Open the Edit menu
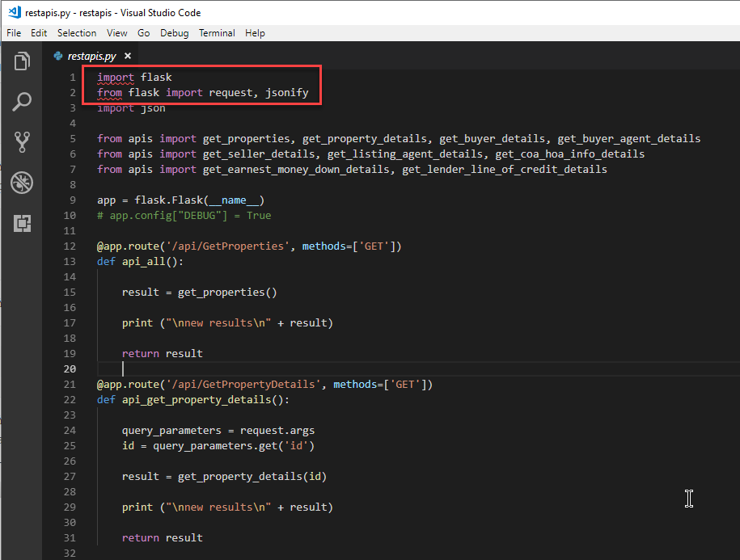The height and width of the screenshot is (560, 740). click(x=39, y=33)
